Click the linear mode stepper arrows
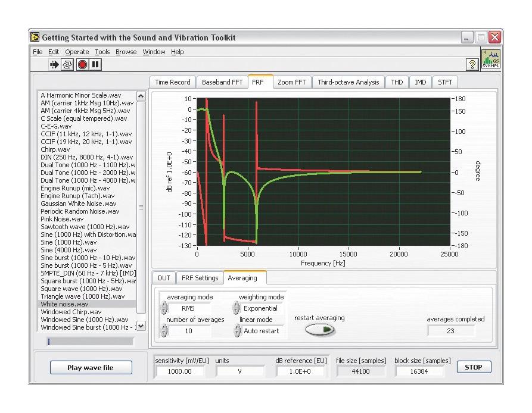 pos(237,331)
